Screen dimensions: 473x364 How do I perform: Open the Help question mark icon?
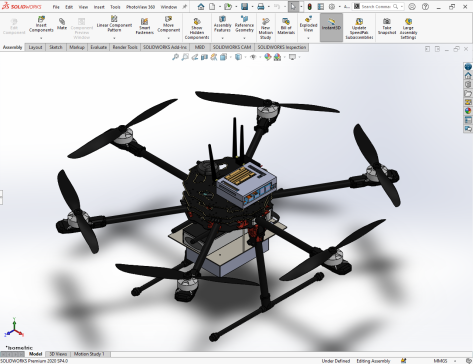click(425, 6)
